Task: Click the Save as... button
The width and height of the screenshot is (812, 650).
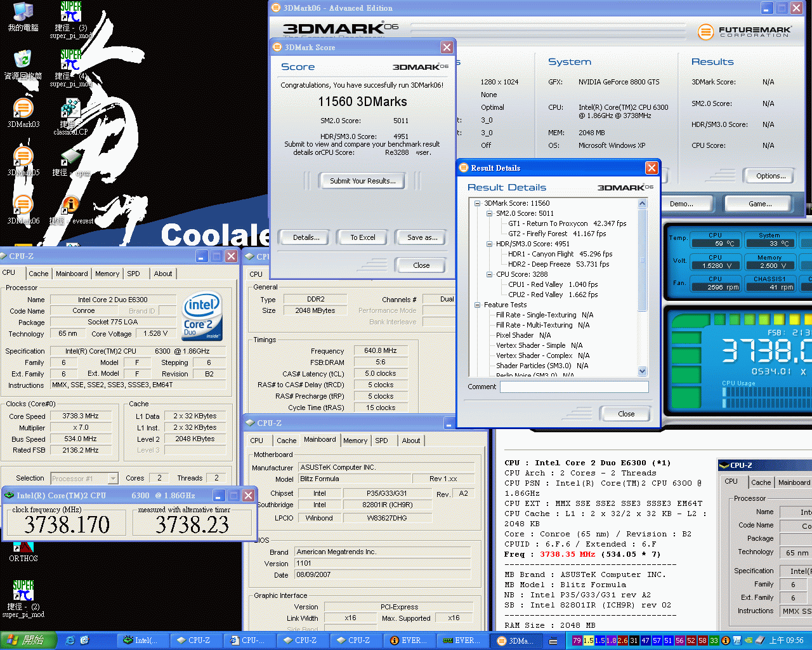Action: coord(422,237)
